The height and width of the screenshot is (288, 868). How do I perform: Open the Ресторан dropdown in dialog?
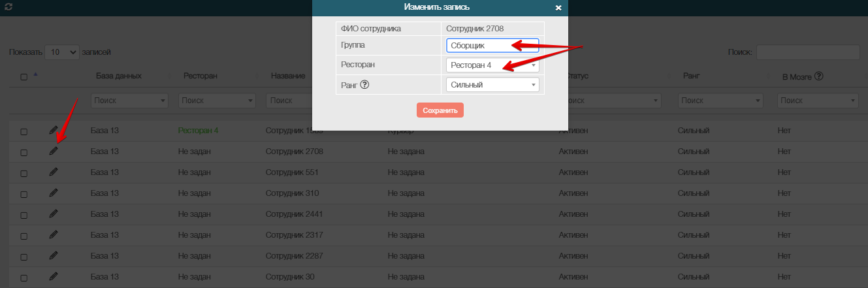492,65
